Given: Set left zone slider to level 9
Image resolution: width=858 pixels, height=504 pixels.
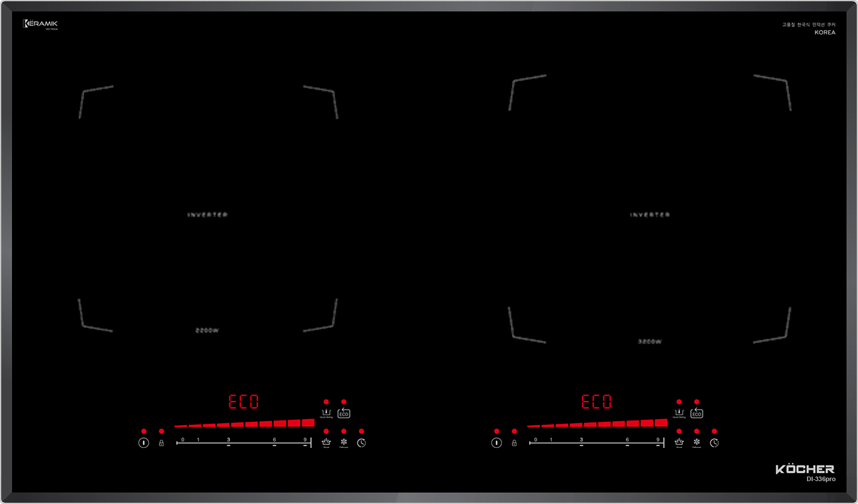Looking at the screenshot, I should tap(305, 443).
